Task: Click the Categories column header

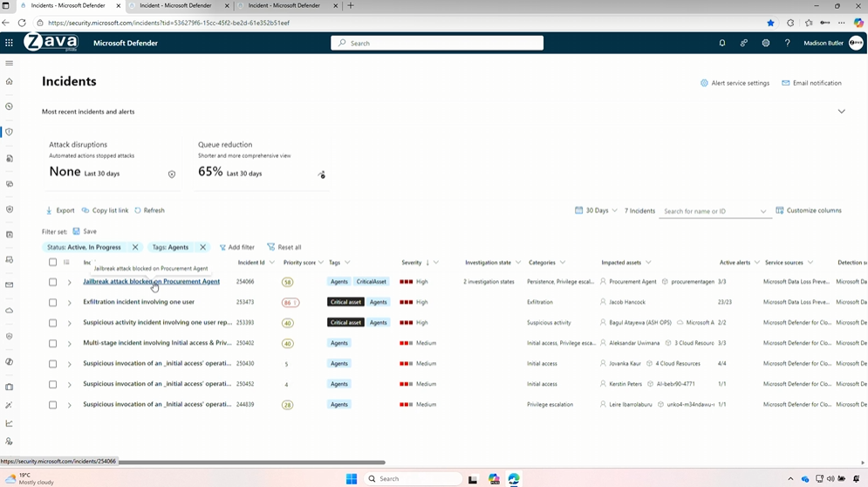Action: [x=542, y=263]
